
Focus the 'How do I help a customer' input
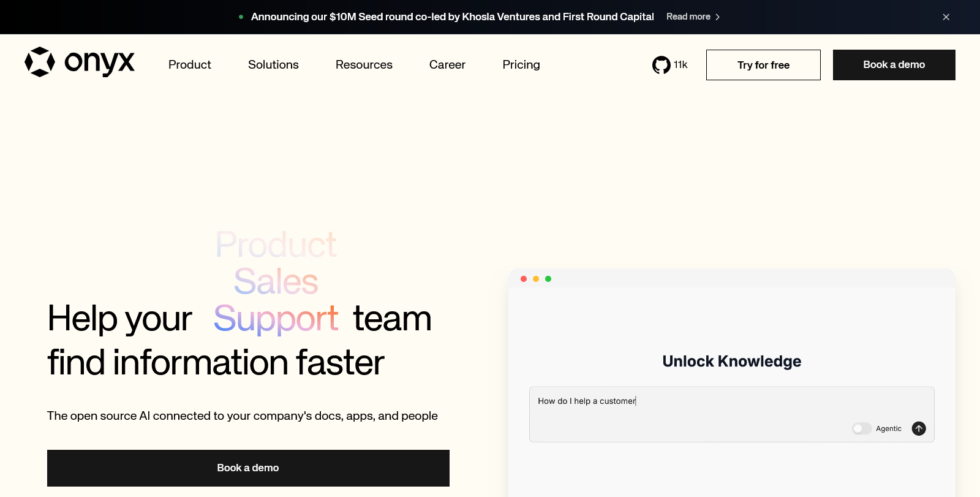coord(731,414)
